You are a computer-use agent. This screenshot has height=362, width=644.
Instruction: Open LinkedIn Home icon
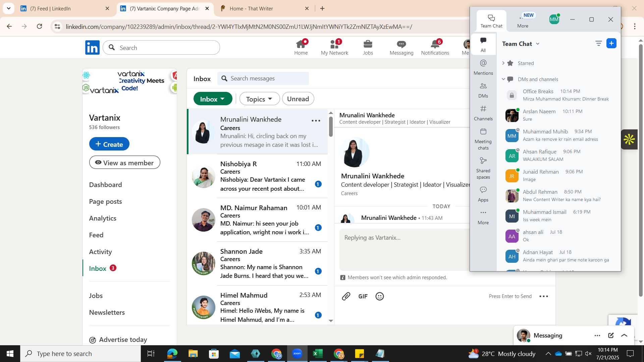coord(301,47)
